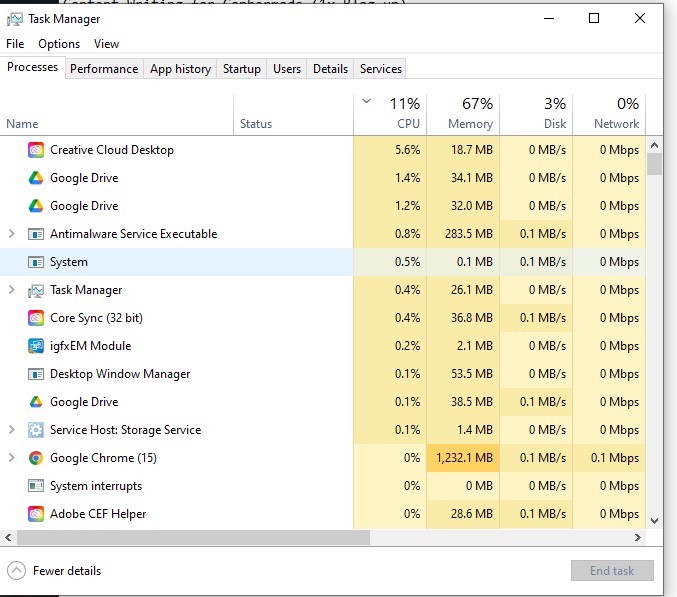The height and width of the screenshot is (597, 677).
Task: Open the Startup tab
Action: tap(242, 69)
